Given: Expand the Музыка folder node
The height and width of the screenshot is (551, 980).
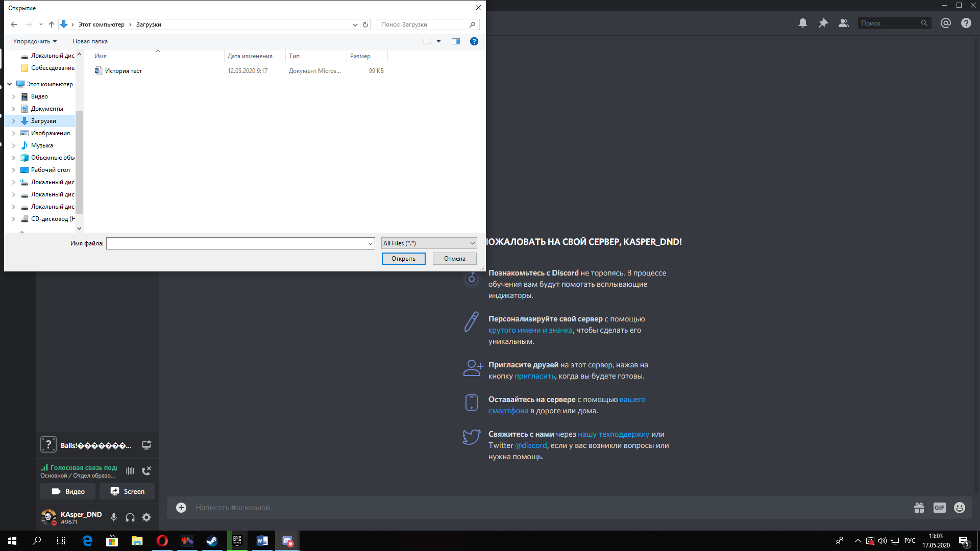Looking at the screenshot, I should pyautogui.click(x=14, y=145).
